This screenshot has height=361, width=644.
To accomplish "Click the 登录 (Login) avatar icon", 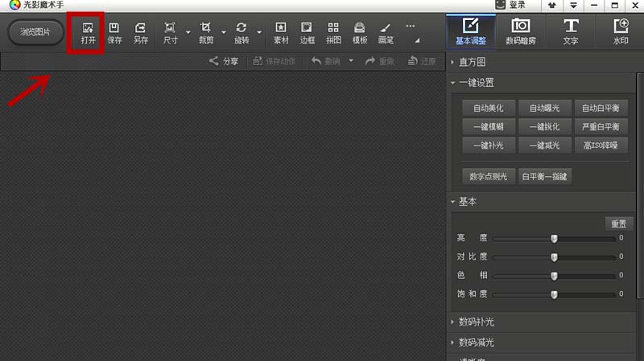I will (x=500, y=5).
